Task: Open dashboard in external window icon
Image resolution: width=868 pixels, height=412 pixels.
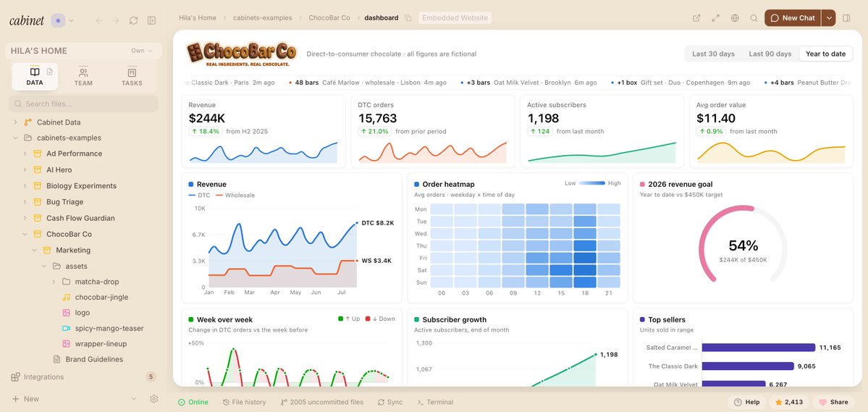Action: [x=696, y=17]
